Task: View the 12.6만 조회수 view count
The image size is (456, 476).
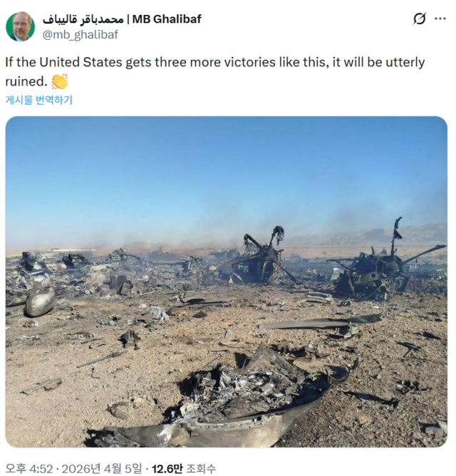Action: click(184, 469)
